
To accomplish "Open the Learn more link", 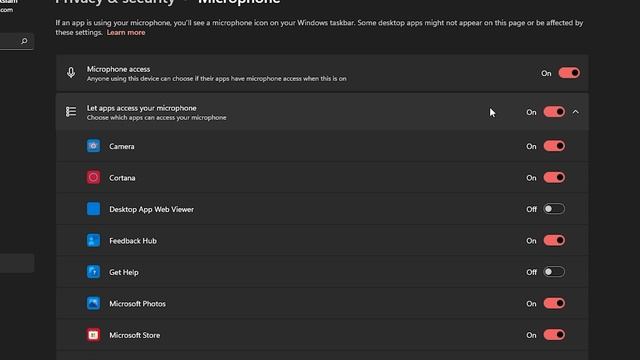I will 126,32.
